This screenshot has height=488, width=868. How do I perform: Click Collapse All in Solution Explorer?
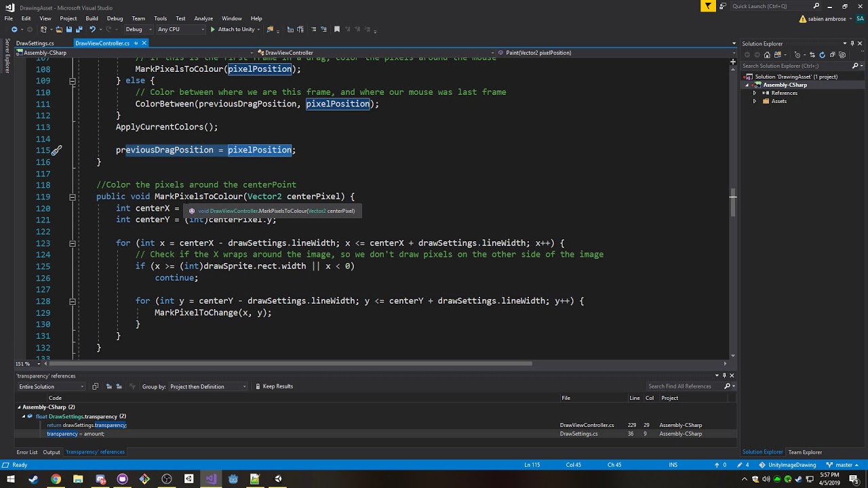[x=832, y=55]
